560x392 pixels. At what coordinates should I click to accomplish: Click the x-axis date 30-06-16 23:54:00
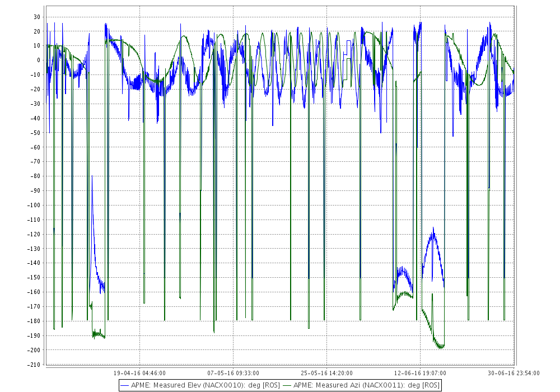[x=514, y=373]
